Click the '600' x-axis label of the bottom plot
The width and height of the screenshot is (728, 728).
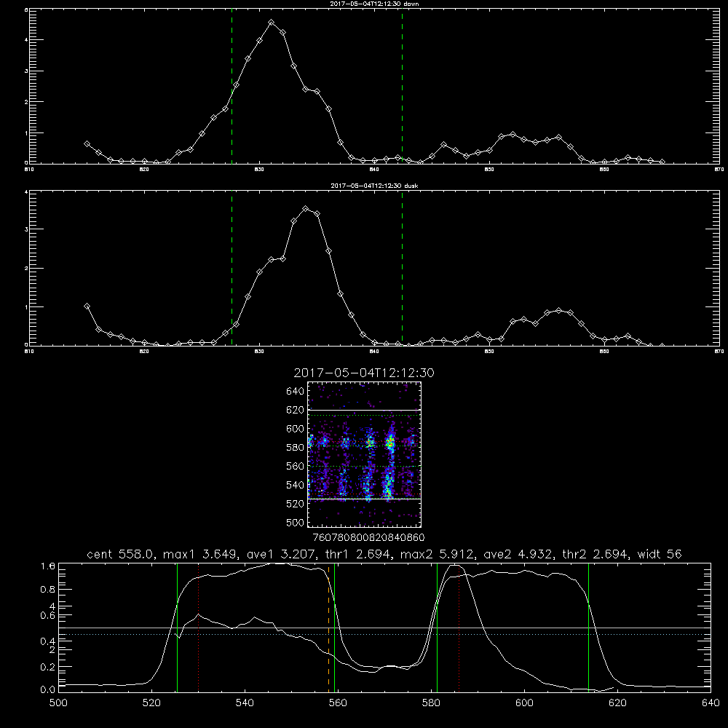[525, 703]
